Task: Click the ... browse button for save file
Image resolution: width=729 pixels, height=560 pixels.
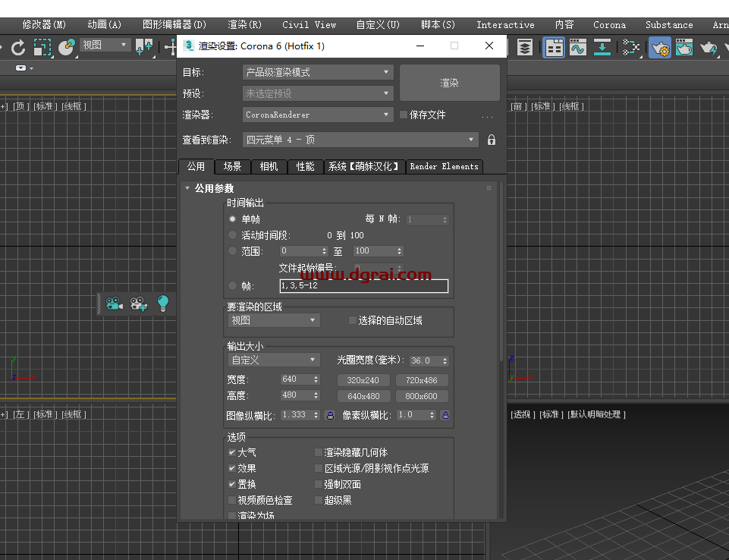Action: tap(487, 116)
